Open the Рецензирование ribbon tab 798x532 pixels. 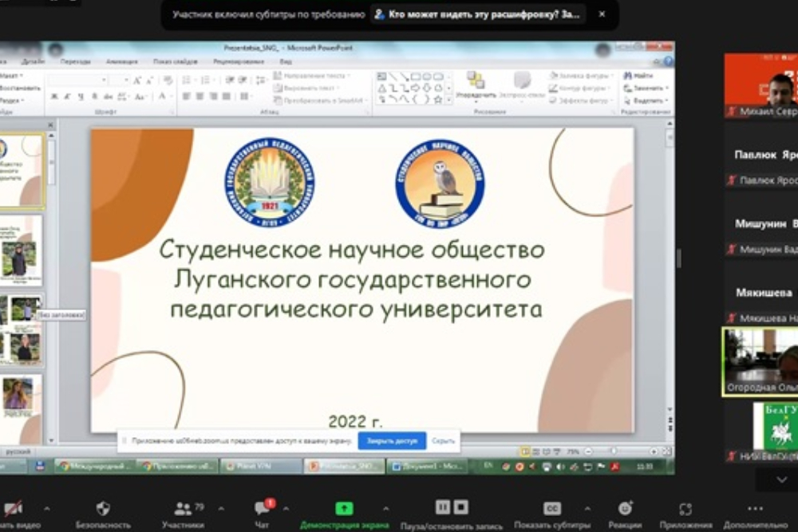click(x=238, y=61)
